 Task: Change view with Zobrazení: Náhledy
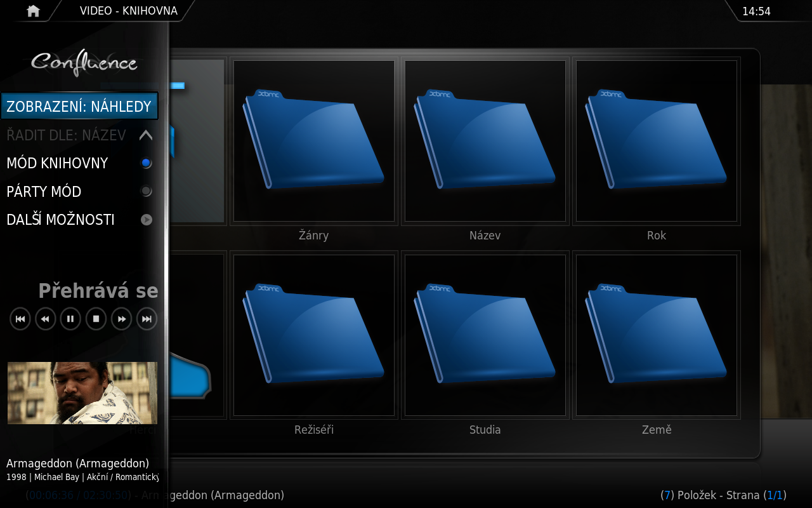click(x=79, y=106)
